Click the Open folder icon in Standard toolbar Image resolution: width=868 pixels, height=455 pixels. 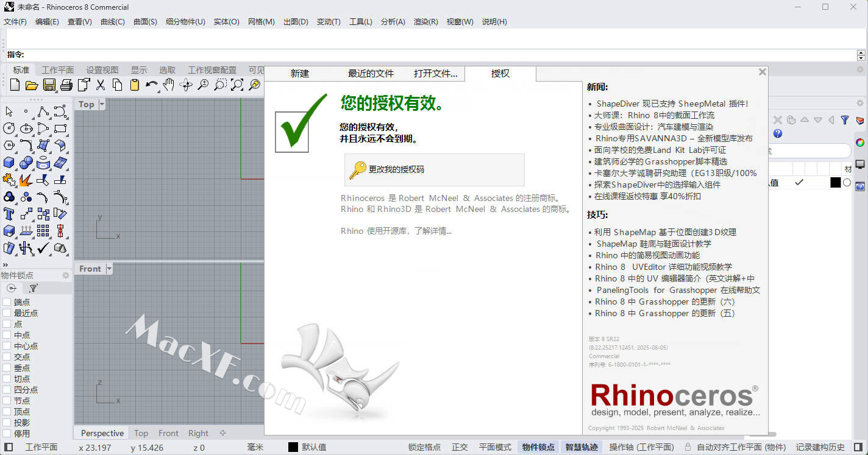(x=32, y=85)
